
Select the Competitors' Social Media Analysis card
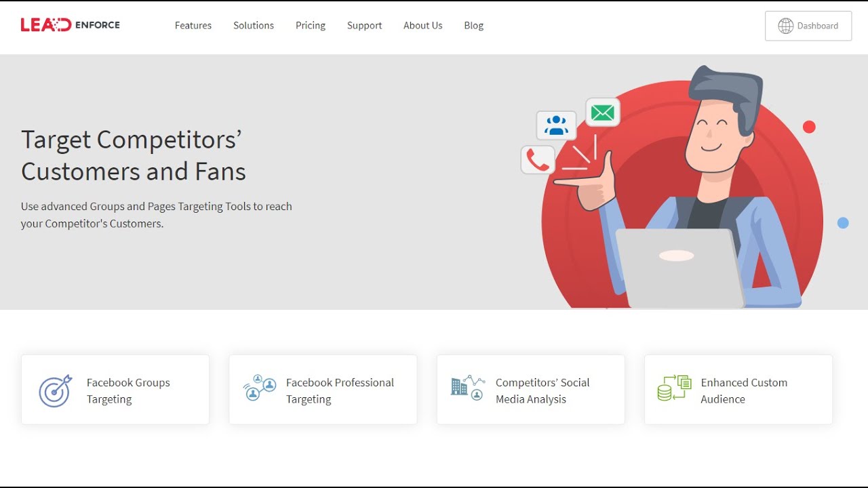[530, 389]
